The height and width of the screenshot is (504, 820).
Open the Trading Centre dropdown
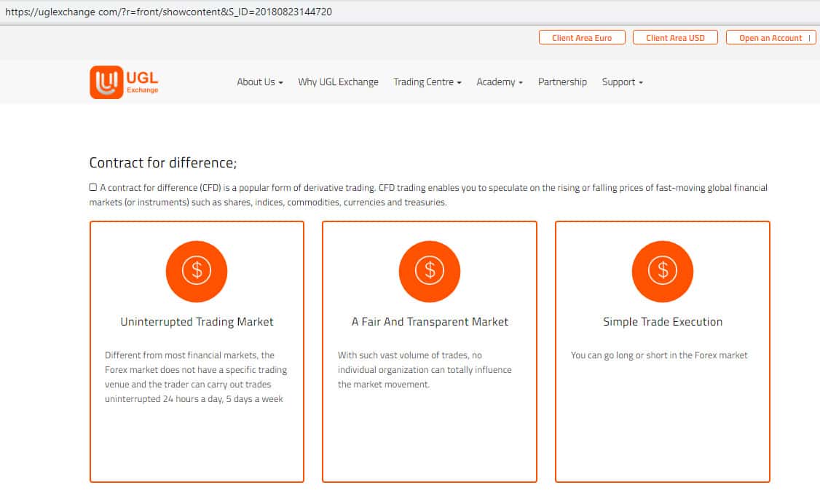pyautogui.click(x=427, y=82)
